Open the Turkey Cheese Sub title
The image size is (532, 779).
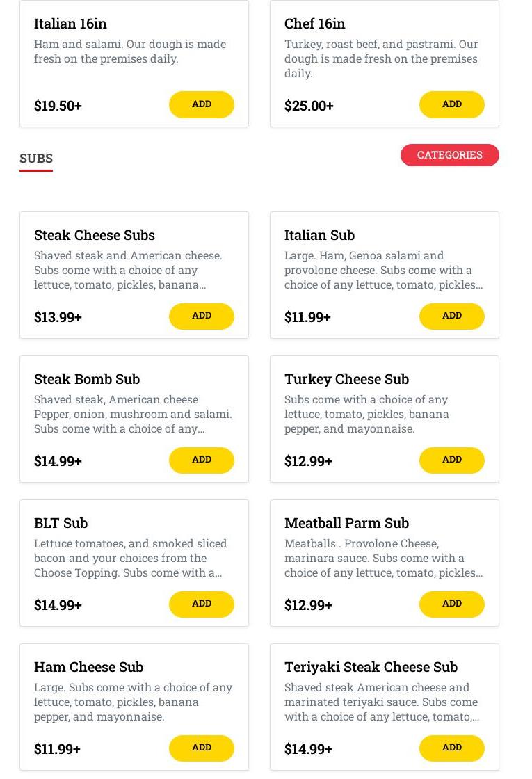(346, 379)
